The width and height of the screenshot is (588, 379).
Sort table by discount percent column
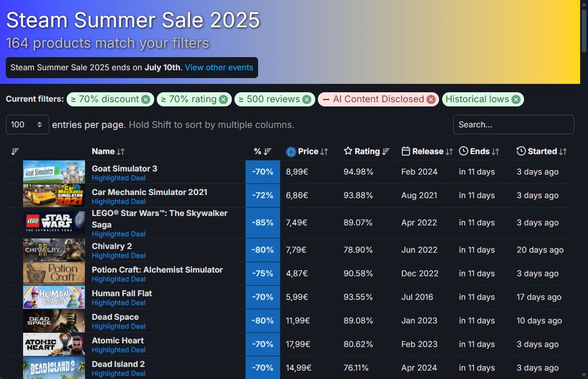(x=262, y=152)
